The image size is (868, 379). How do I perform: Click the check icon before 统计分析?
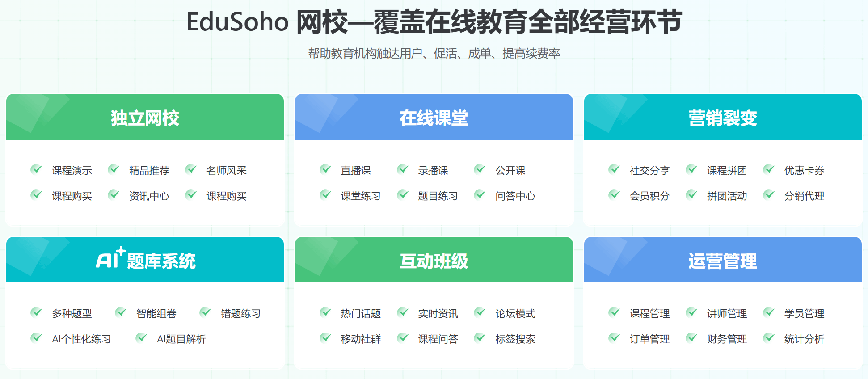point(769,338)
